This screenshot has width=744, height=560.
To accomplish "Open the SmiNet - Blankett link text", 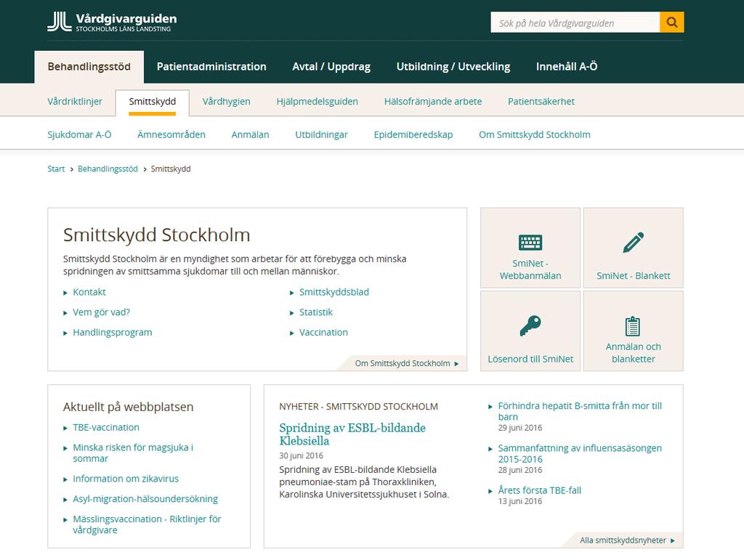I will click(x=634, y=275).
